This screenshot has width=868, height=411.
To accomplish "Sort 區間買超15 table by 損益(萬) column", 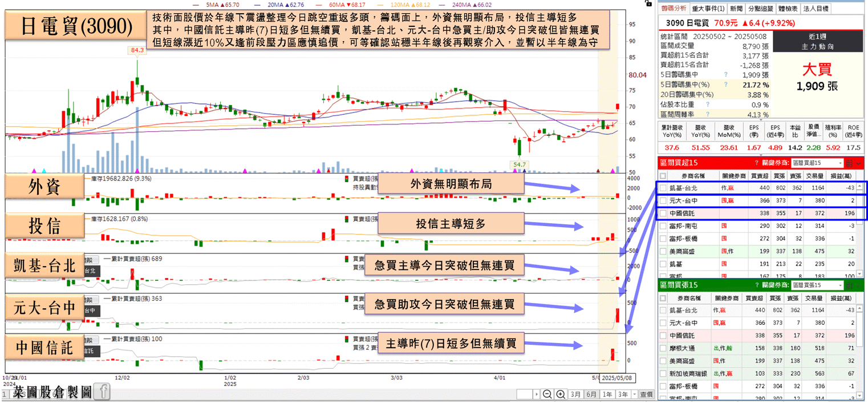I will [x=841, y=176].
